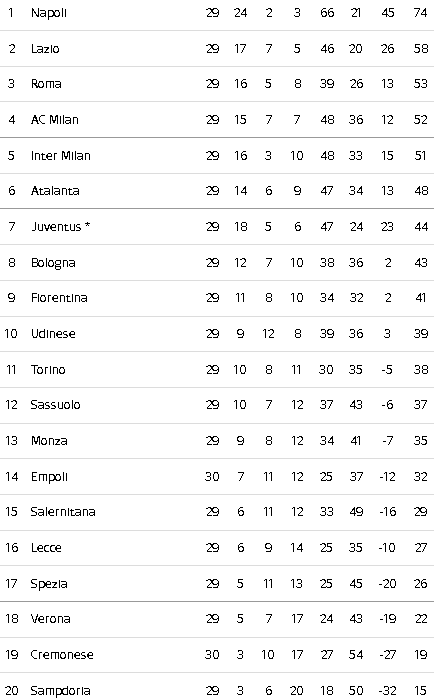Open the Napoli team link
The width and height of the screenshot is (434, 700).
49,13
